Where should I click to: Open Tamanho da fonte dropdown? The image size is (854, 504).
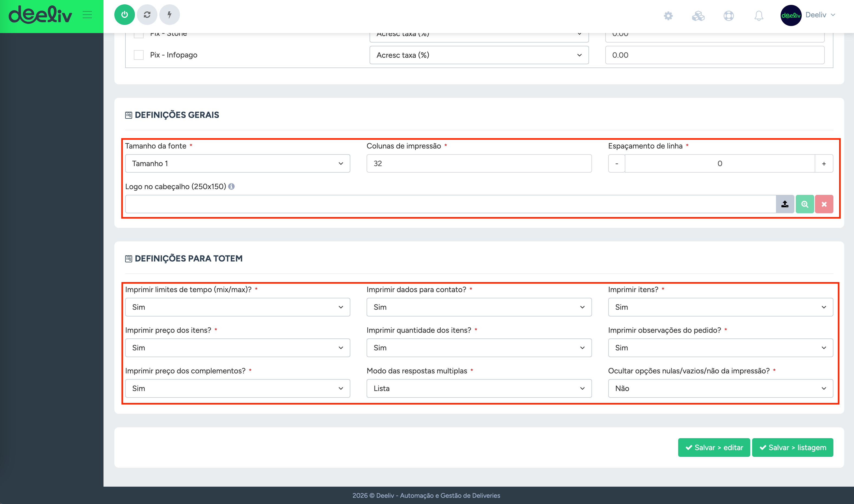(237, 163)
